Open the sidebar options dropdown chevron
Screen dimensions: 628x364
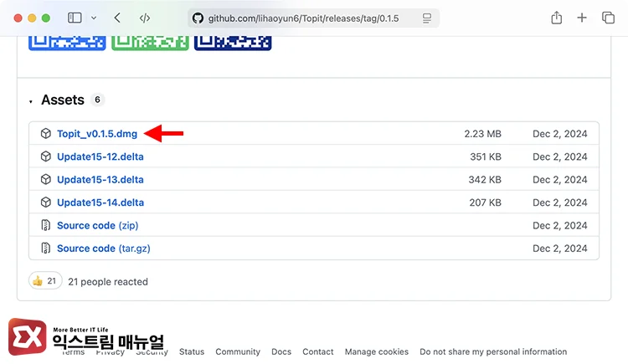(94, 18)
